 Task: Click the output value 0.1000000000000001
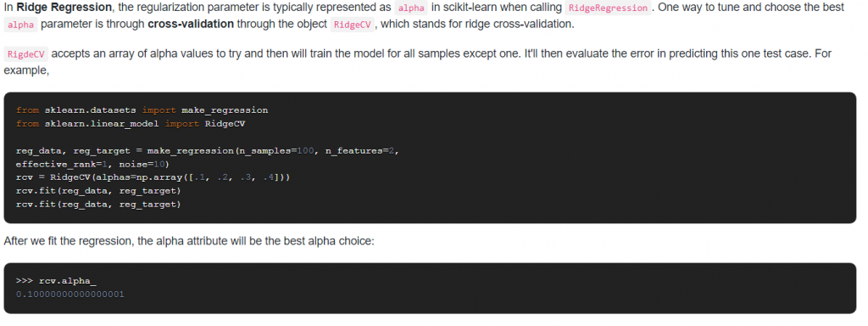click(x=70, y=294)
